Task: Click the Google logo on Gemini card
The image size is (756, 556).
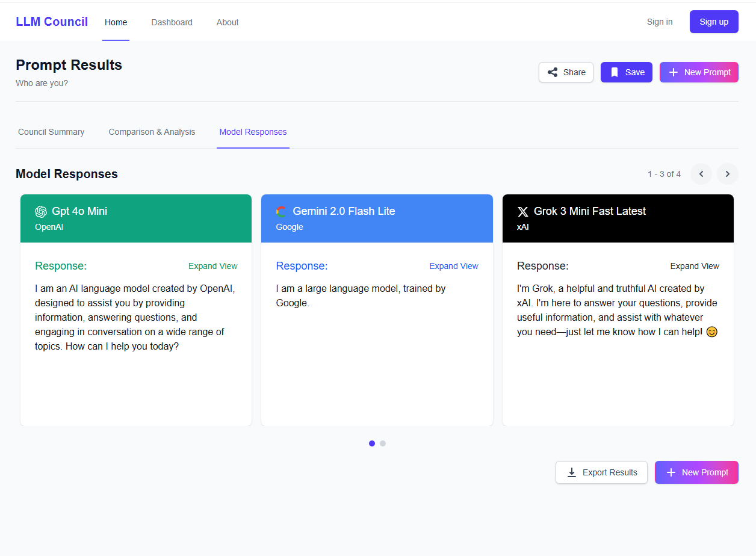Action: (281, 211)
